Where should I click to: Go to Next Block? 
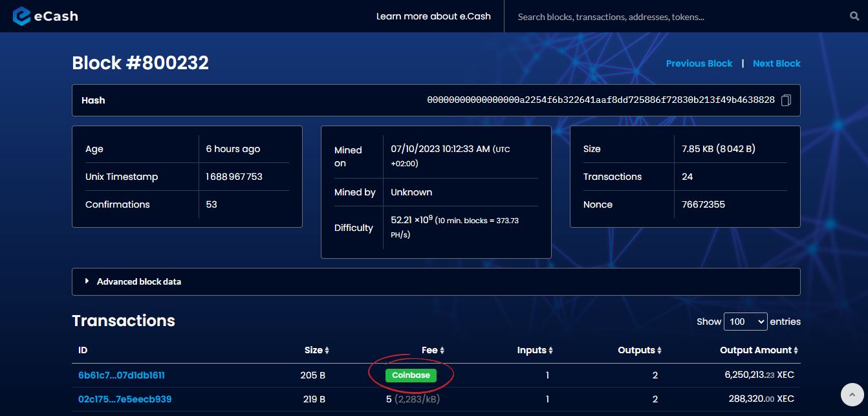[x=776, y=63]
